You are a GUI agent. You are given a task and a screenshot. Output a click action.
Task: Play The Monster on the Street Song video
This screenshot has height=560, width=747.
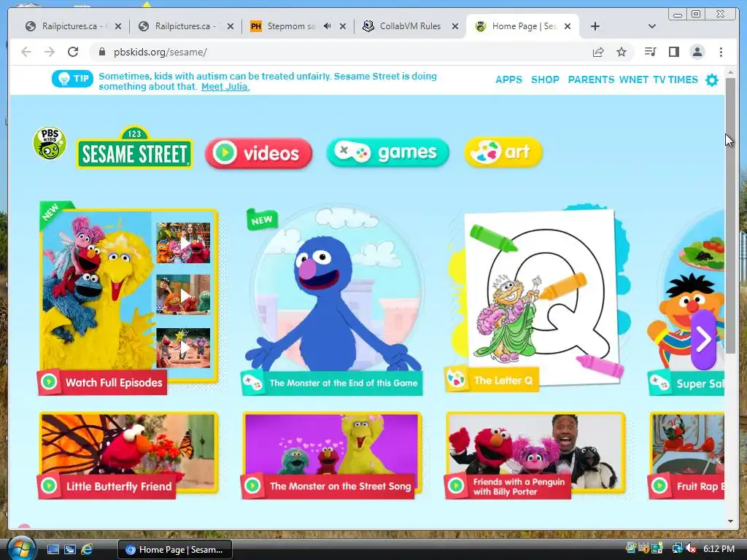[x=332, y=455]
